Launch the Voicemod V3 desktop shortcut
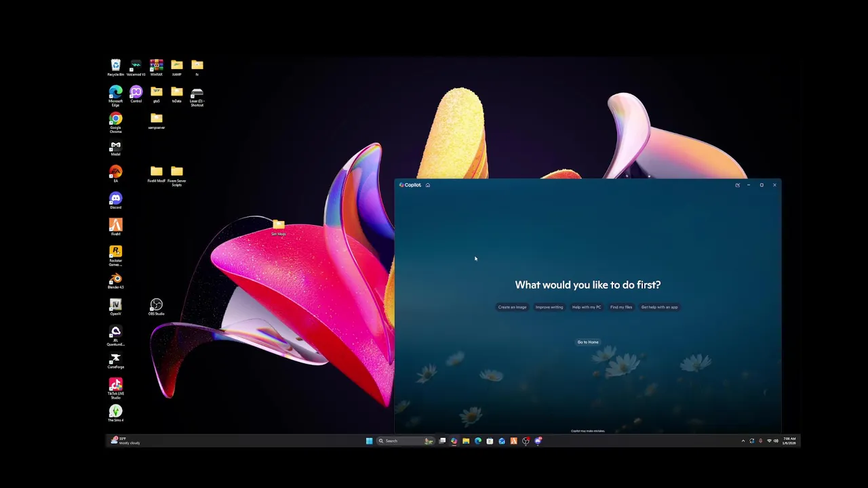This screenshot has width=868, height=488. 136,67
